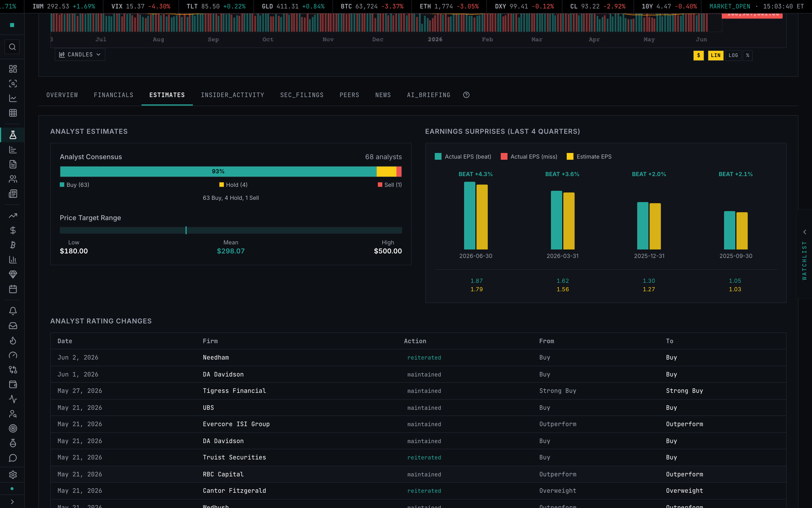Click the help question-mark icon beside AI_BRIEFING
The width and height of the screenshot is (812, 508).
click(x=466, y=95)
